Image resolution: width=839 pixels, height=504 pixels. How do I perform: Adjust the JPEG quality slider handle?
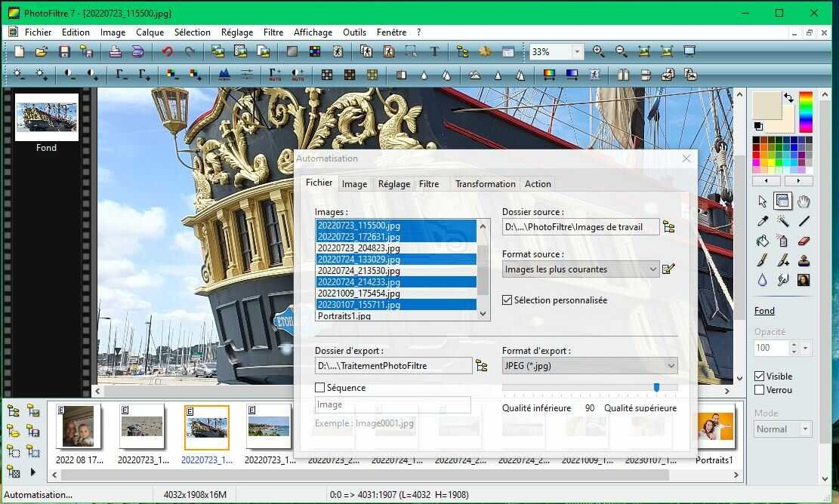click(x=656, y=387)
